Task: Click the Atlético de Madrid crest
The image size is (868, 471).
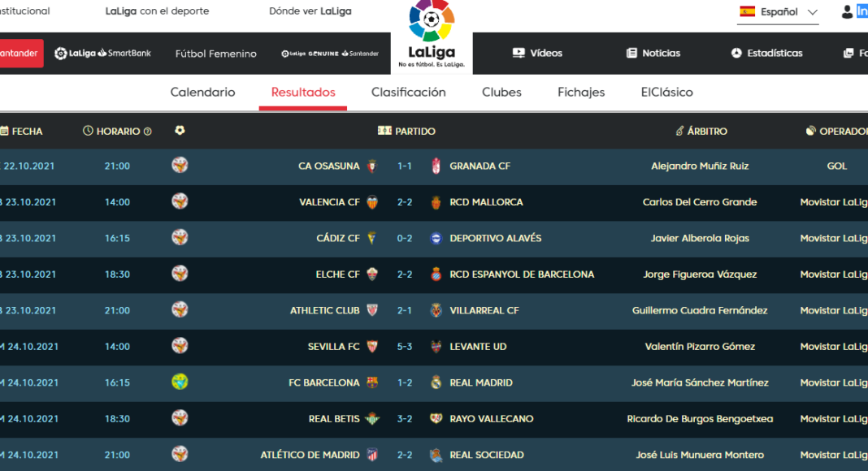Action: pyautogui.click(x=372, y=455)
